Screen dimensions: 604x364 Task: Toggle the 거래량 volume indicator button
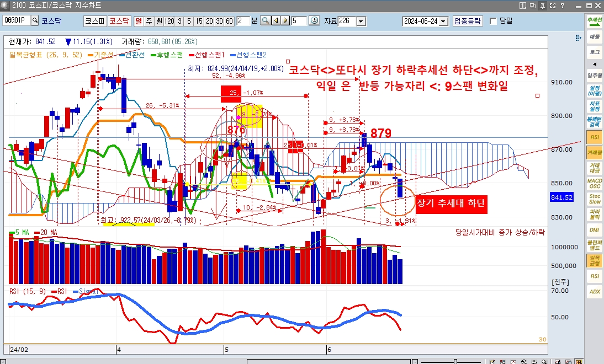595,152
